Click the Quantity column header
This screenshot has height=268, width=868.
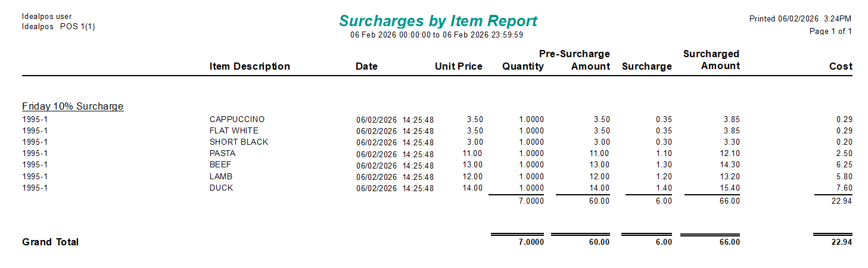(x=522, y=66)
